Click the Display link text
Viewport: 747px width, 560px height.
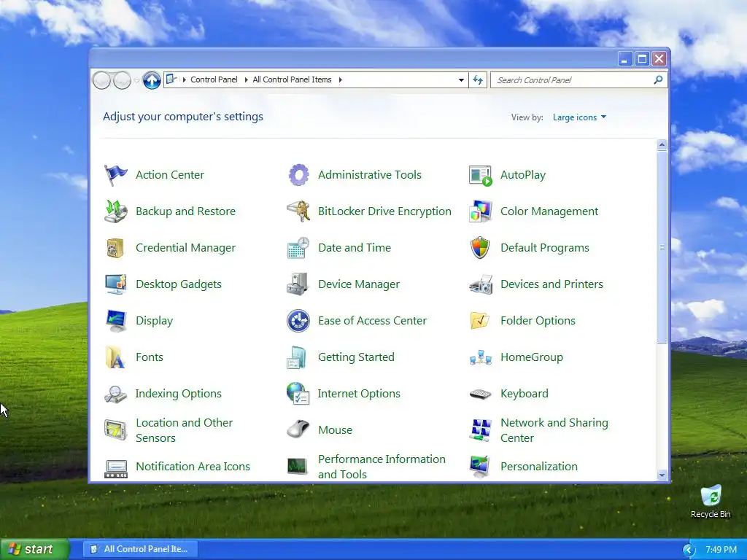tap(155, 321)
